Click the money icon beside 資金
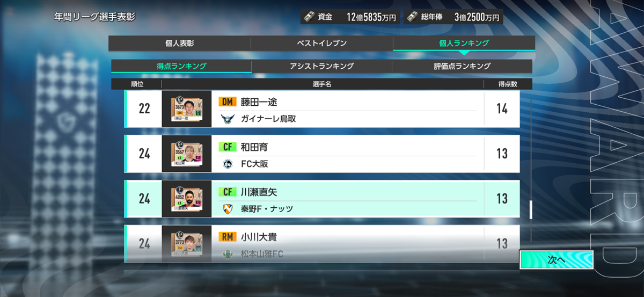Viewport: 644px width, 297px height. pos(309,17)
